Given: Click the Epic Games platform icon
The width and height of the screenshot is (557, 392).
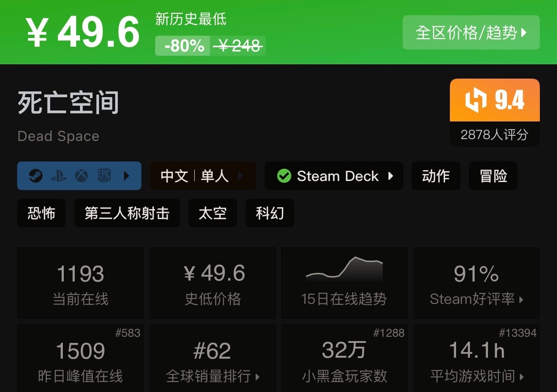Looking at the screenshot, I should (104, 176).
